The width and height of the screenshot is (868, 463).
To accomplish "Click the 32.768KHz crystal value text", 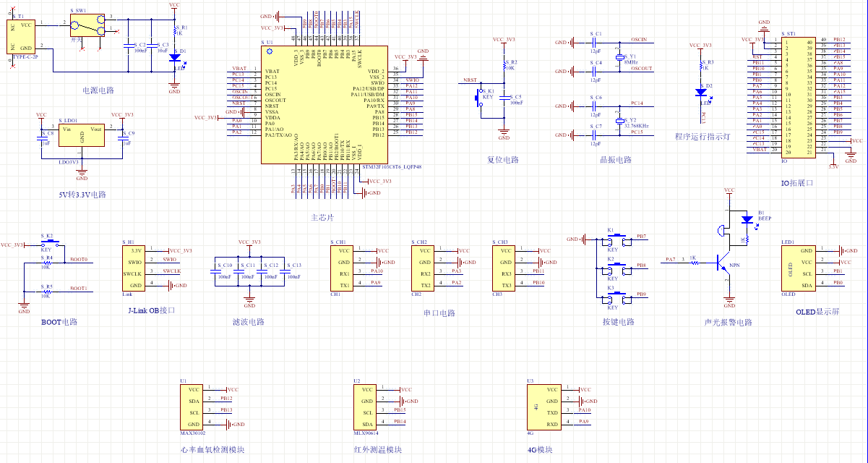I will [636, 126].
